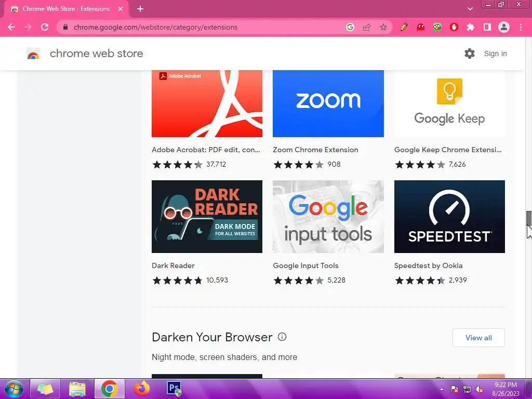The image size is (532, 399).
Task: Click Zoom's 908 ratings count
Action: pos(334,164)
